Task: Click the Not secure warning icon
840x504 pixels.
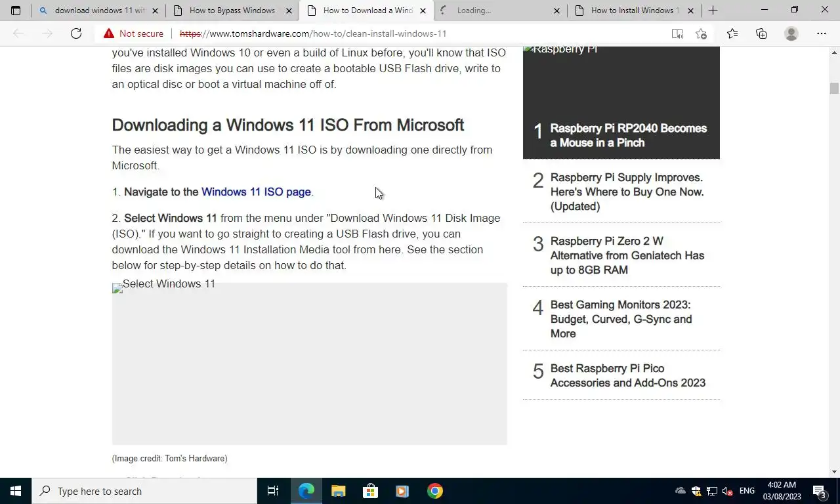Action: click(109, 33)
